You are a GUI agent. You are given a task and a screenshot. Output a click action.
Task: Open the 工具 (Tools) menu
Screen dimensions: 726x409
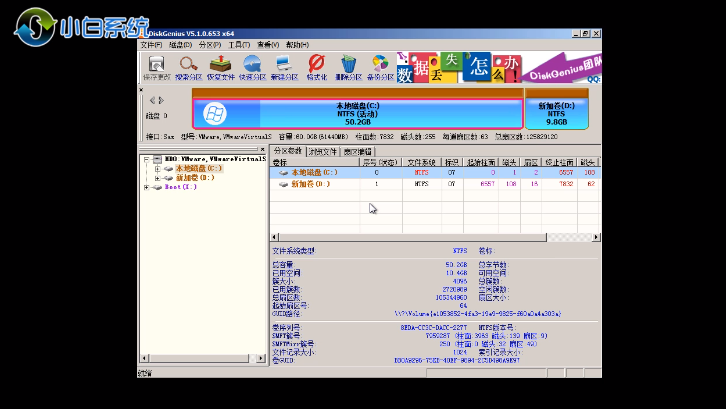(238, 45)
